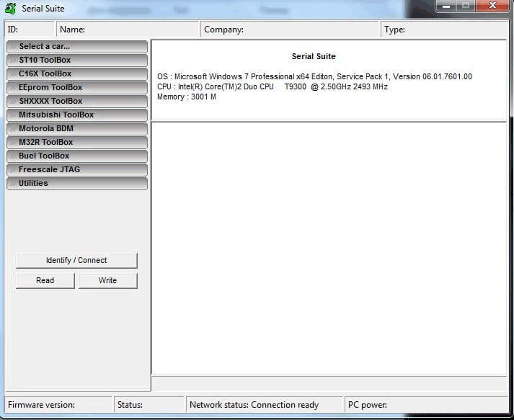Click the system information text panel
The image size is (514, 420).
[329, 80]
